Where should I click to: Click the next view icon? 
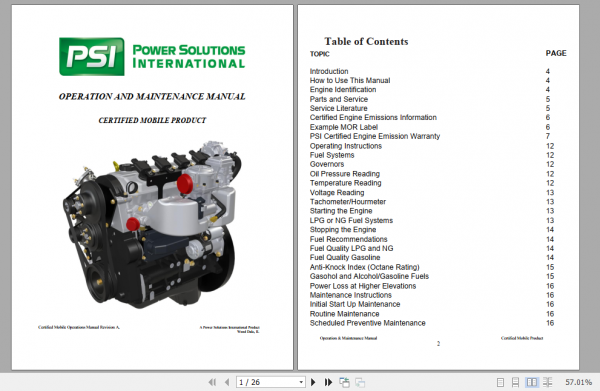[x=360, y=382]
